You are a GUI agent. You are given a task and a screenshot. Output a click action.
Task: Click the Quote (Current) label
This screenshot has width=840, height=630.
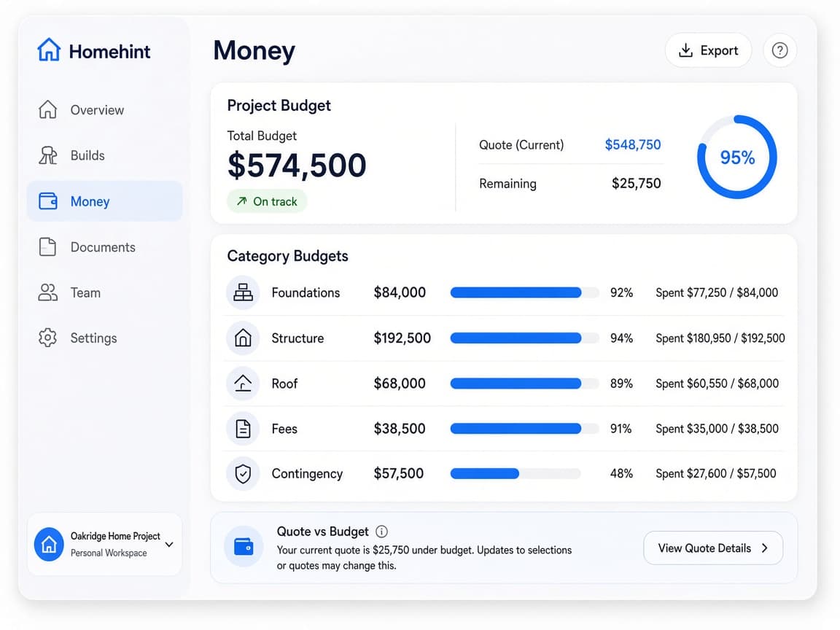[x=521, y=144]
